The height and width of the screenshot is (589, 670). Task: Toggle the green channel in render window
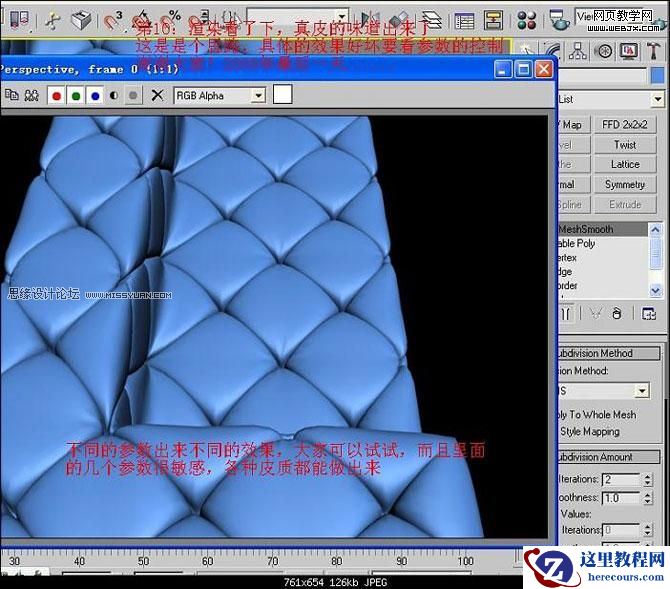[x=76, y=96]
